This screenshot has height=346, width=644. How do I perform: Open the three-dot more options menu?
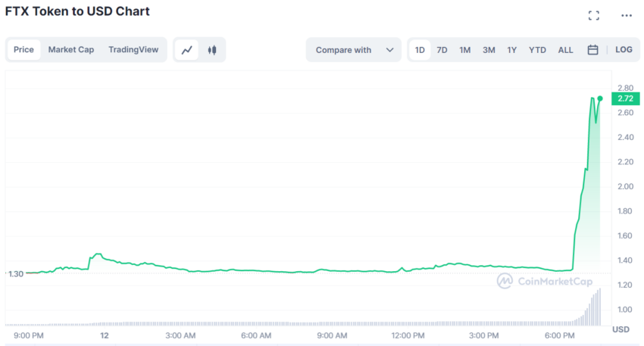(627, 16)
